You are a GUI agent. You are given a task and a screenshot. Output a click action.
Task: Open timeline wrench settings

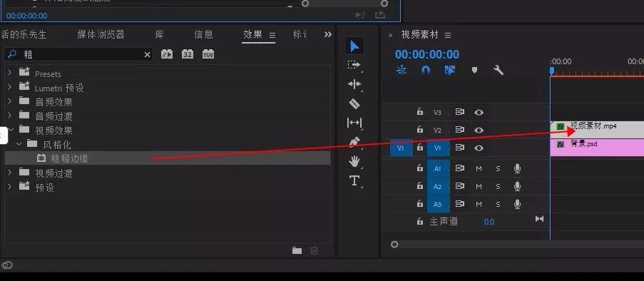pos(499,70)
